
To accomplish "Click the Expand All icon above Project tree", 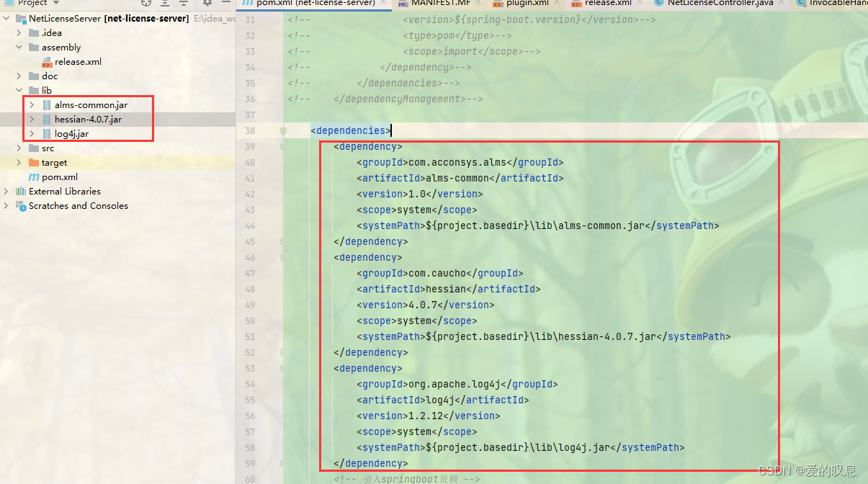I will 164,4.
